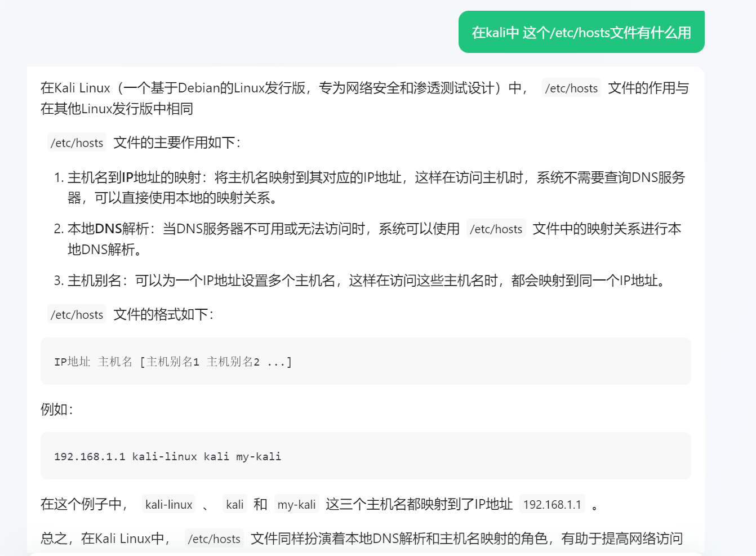This screenshot has height=556, width=756.
Task: Click the /etc/hosts tag before 文件的主要作用如下
Action: tap(77, 143)
